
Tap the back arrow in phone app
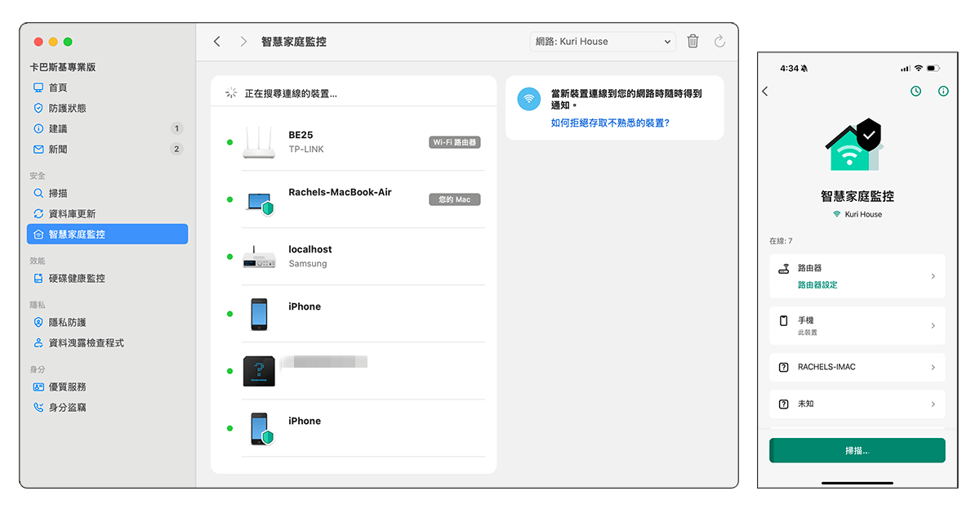point(765,92)
